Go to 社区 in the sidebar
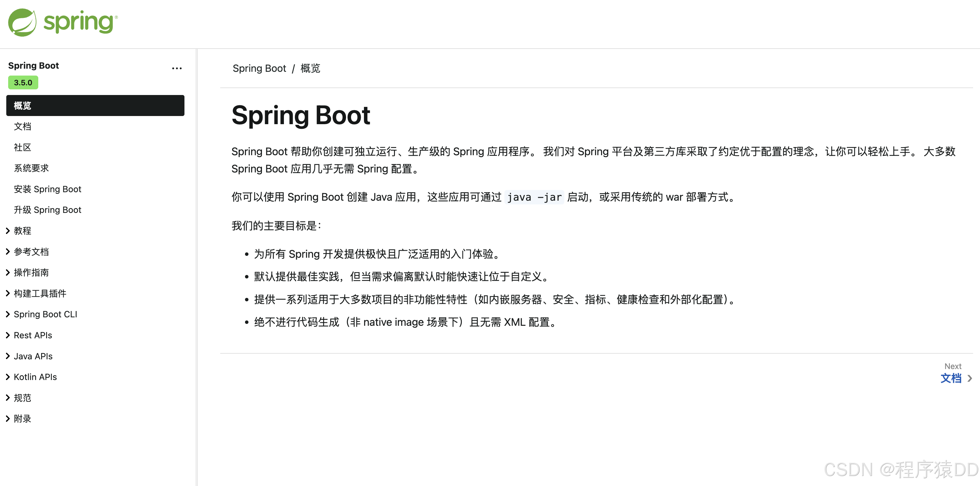The image size is (980, 486). [23, 147]
